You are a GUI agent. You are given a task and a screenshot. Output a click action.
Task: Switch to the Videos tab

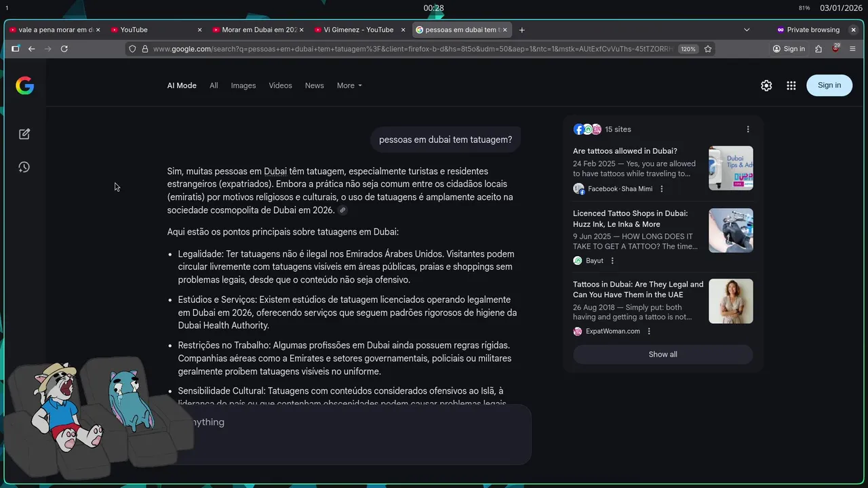pyautogui.click(x=280, y=85)
